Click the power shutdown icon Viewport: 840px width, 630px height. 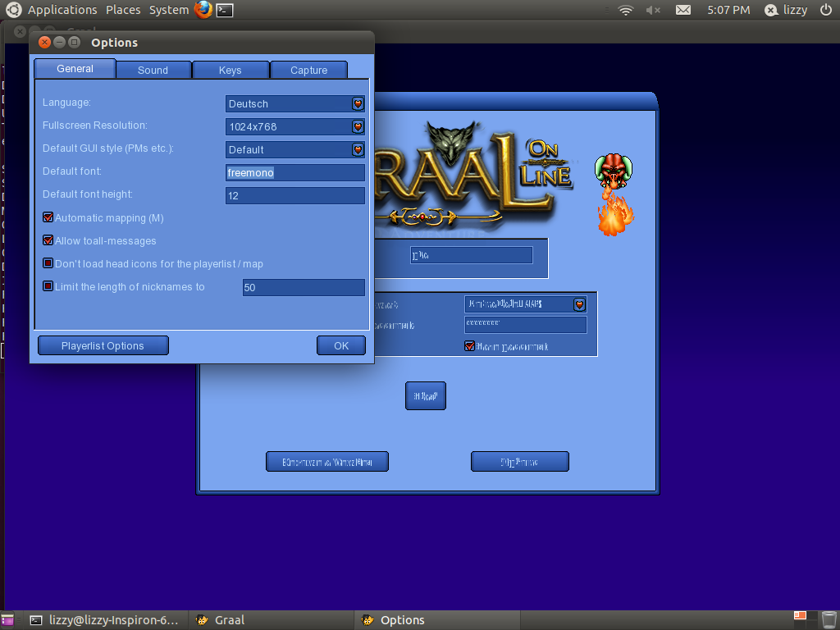(x=825, y=10)
